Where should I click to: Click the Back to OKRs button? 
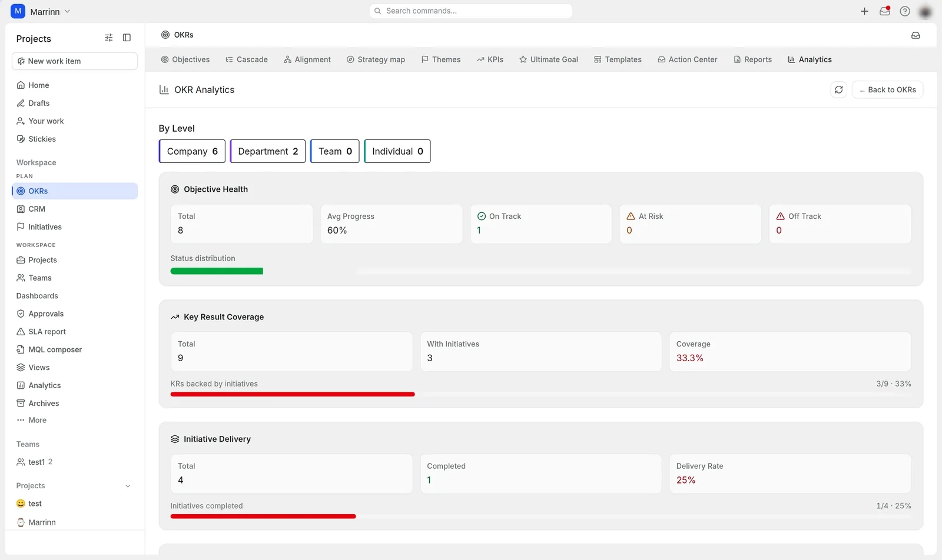[887, 89]
